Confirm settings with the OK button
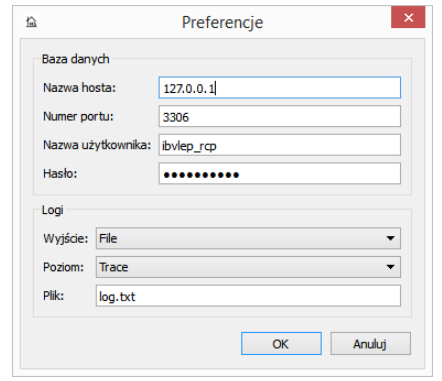 tap(281, 344)
